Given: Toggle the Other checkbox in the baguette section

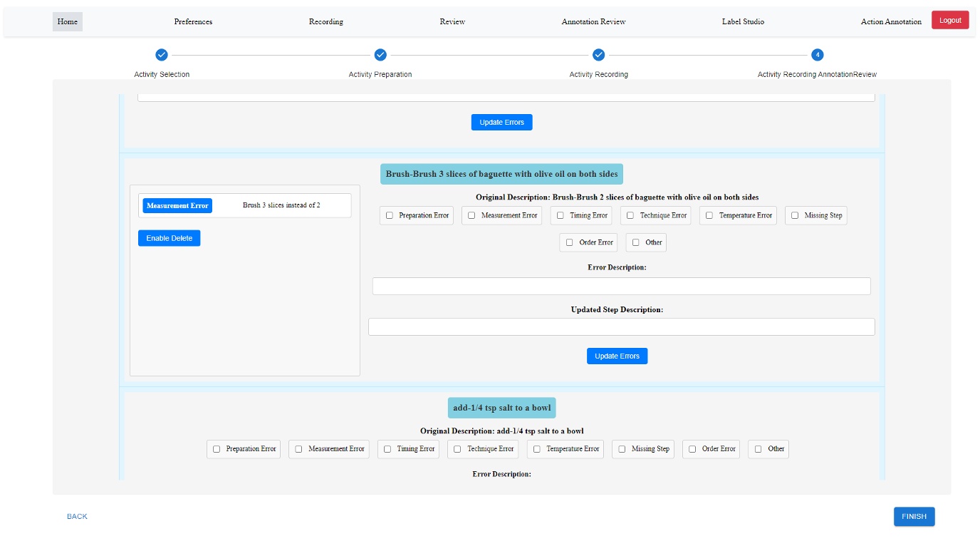Looking at the screenshot, I should [x=635, y=242].
